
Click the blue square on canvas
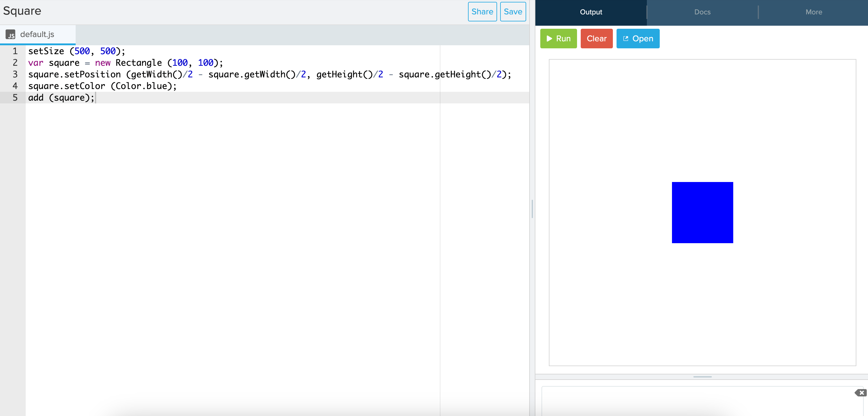pyautogui.click(x=702, y=212)
